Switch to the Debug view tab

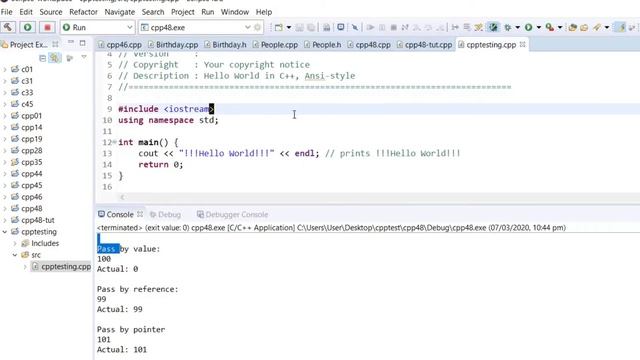point(165,214)
